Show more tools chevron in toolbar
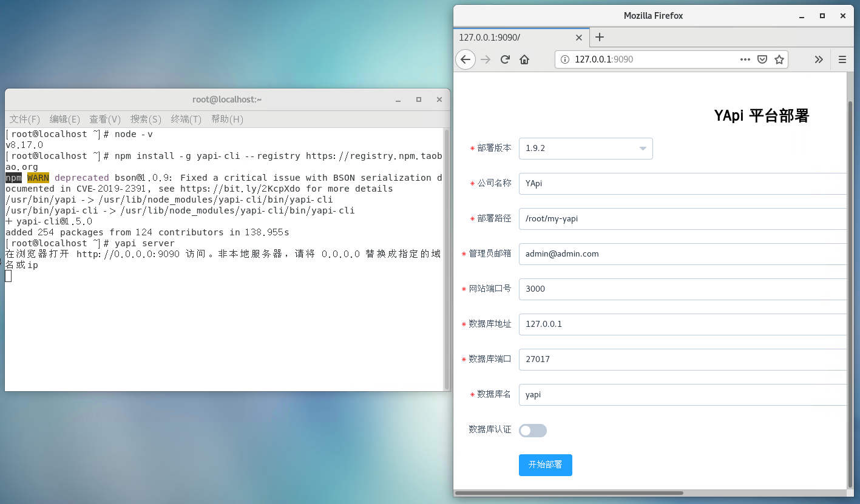860x504 pixels. point(819,59)
